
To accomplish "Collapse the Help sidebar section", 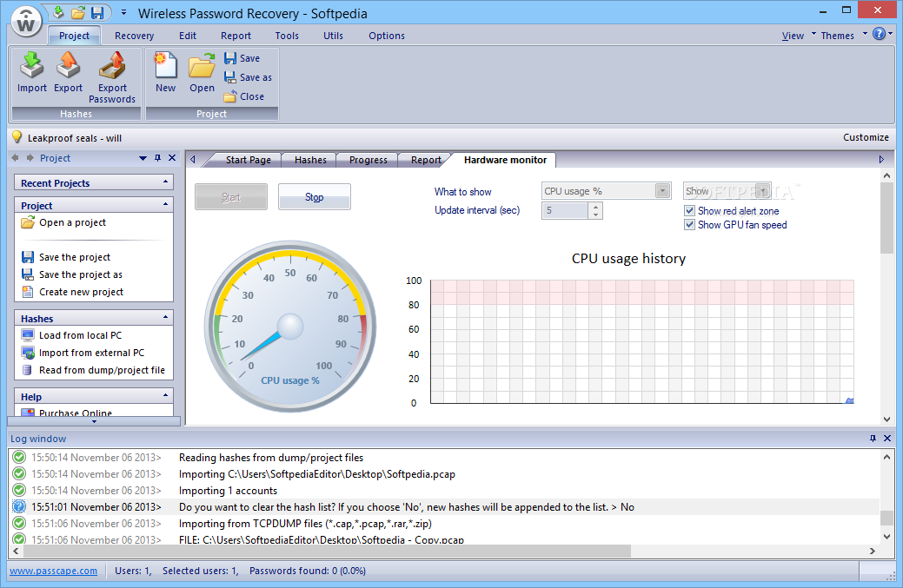I will [165, 395].
